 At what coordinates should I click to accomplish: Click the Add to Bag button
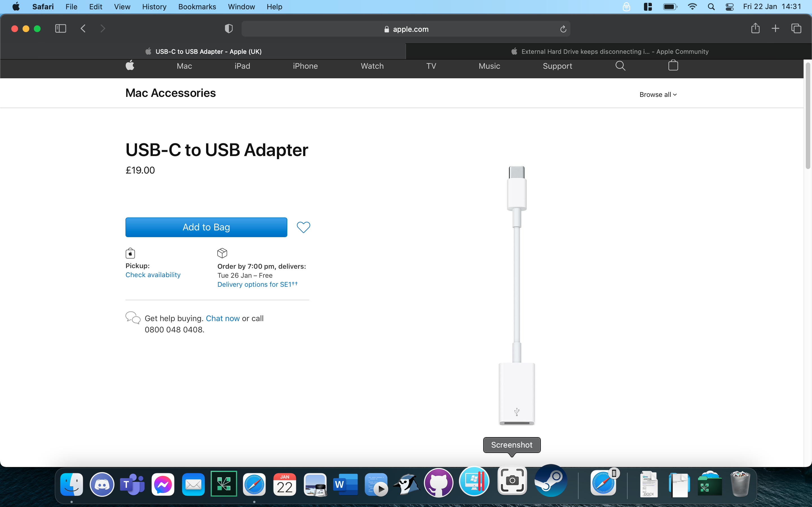[206, 227]
